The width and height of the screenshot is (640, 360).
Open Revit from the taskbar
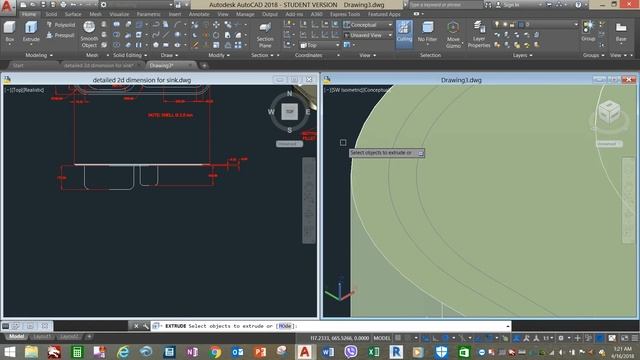pyautogui.click(x=396, y=352)
